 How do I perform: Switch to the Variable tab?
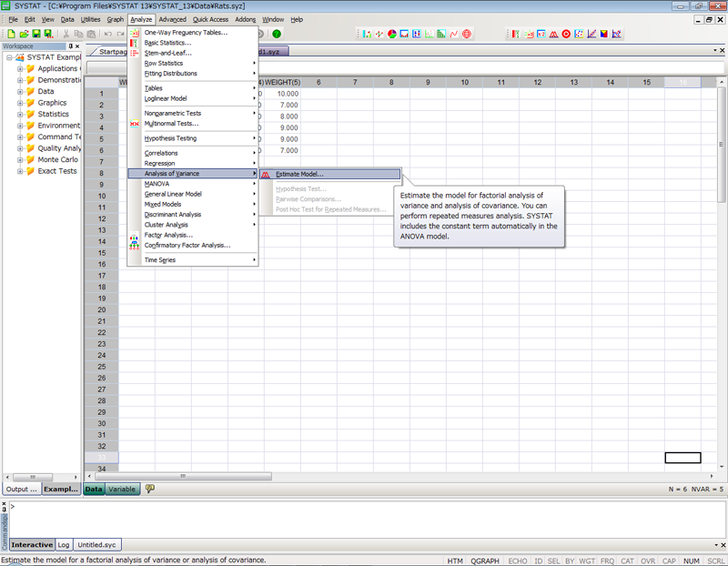click(x=122, y=489)
